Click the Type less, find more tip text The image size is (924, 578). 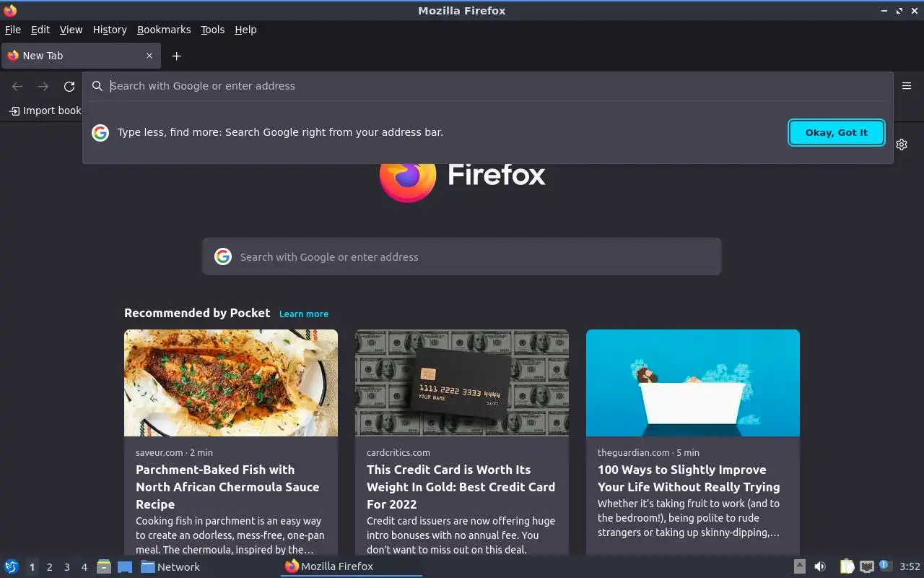coord(280,132)
